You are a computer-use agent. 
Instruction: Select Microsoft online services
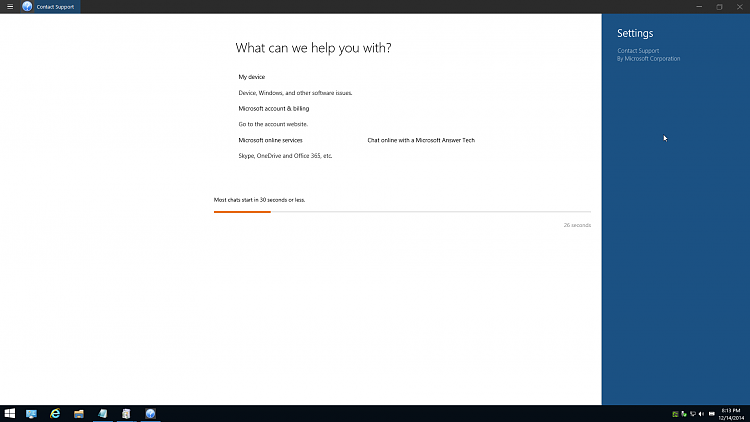[x=270, y=140]
